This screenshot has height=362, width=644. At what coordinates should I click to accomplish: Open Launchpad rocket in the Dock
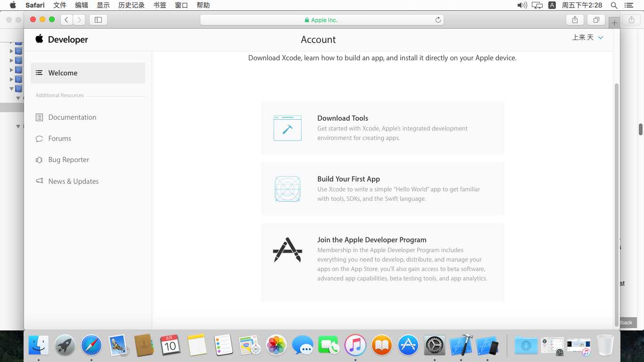(x=65, y=346)
